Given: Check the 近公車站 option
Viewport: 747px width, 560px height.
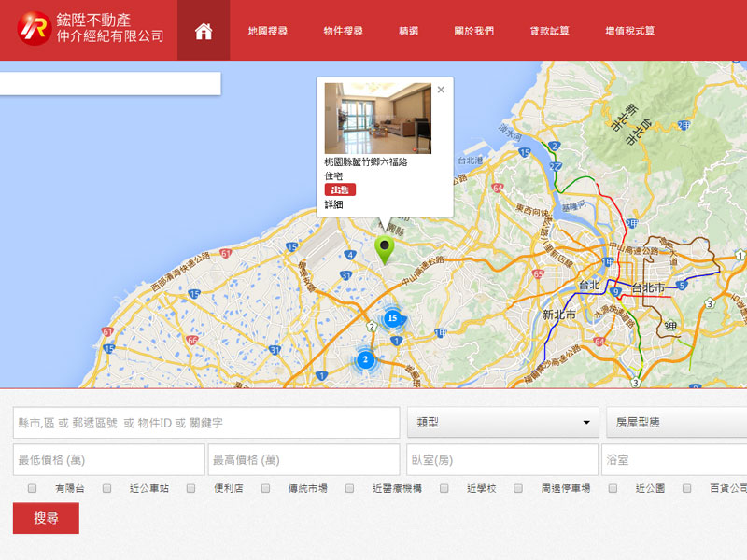Looking at the screenshot, I should (107, 488).
